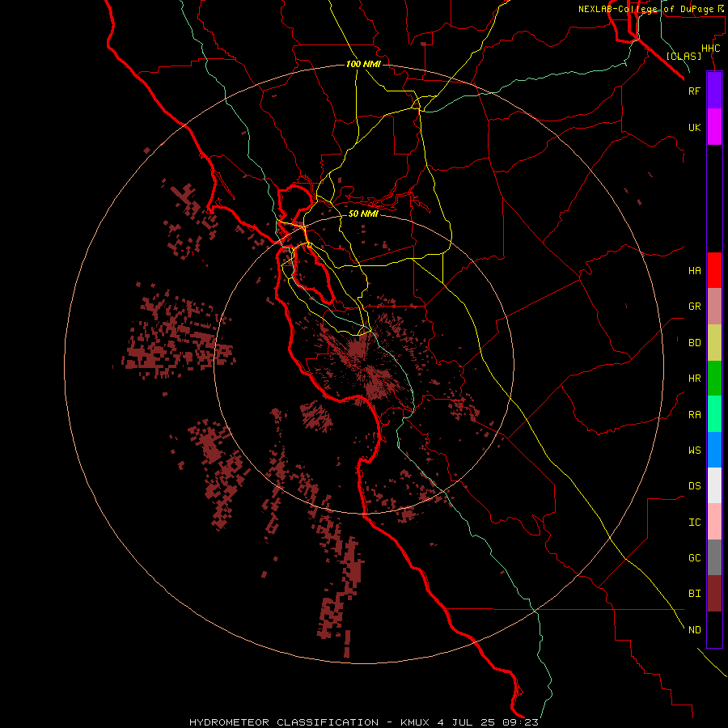
Task: Click the blue WS color swatch
Action: point(714,450)
